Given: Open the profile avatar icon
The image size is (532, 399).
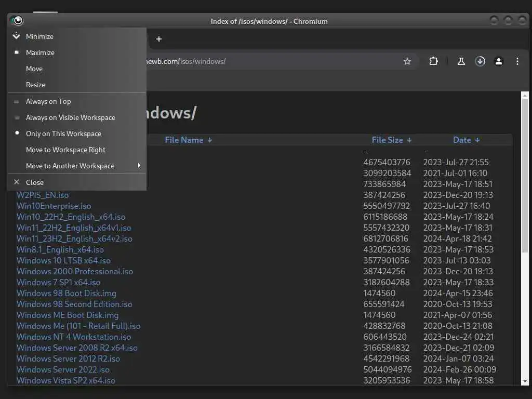Looking at the screenshot, I should tap(498, 61).
